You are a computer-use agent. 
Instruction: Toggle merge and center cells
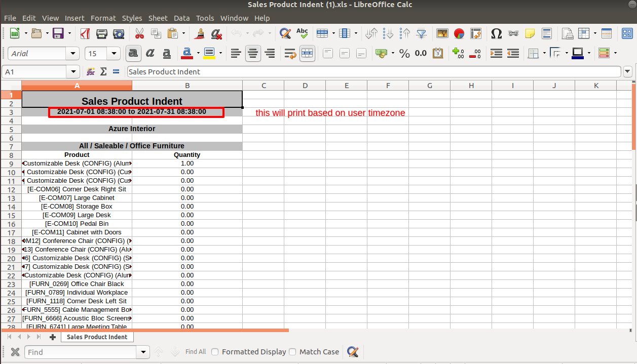coord(307,53)
